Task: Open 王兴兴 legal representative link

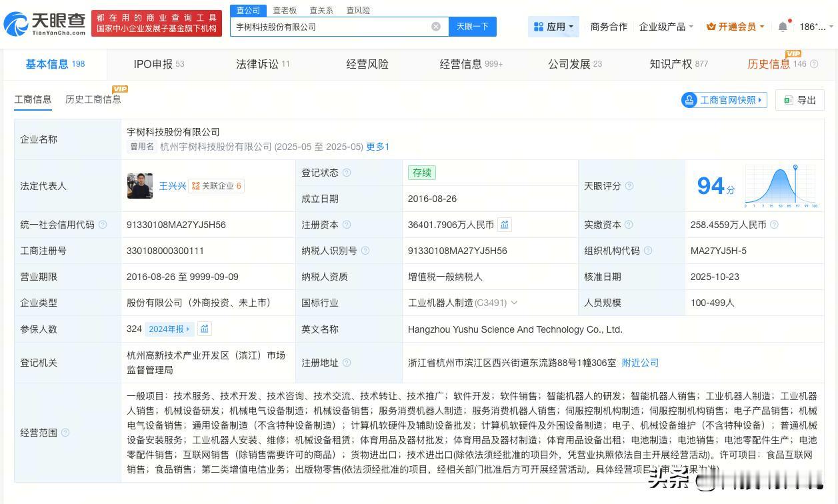Action: point(173,186)
